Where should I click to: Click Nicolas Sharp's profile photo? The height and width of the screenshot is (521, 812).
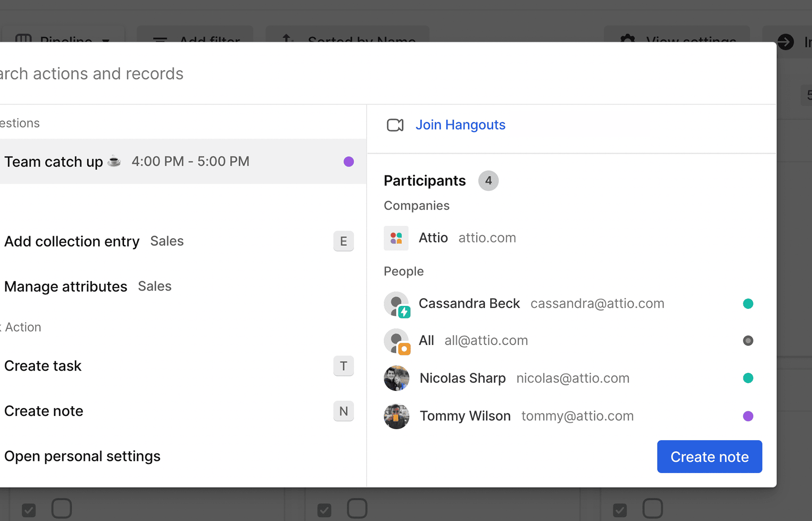396,378
